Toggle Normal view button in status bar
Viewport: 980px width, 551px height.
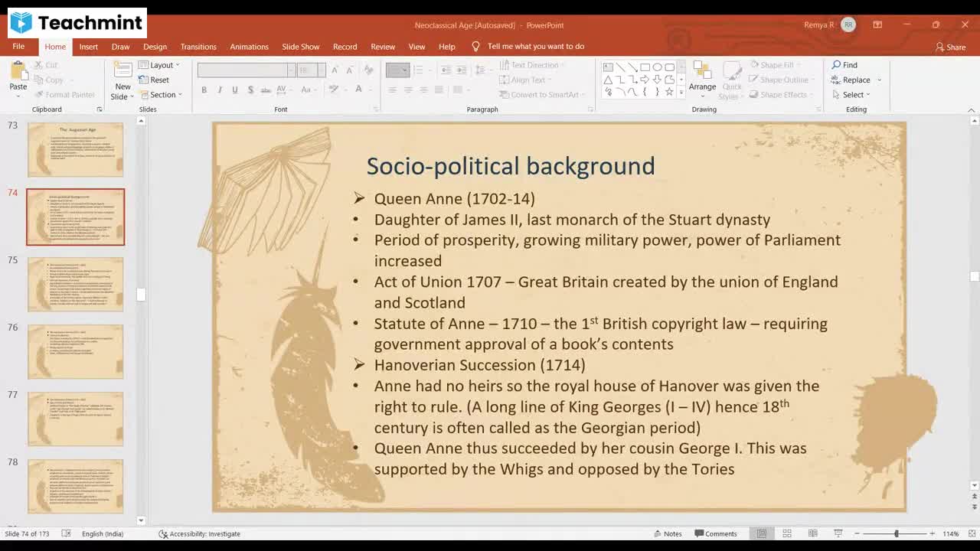pos(762,533)
